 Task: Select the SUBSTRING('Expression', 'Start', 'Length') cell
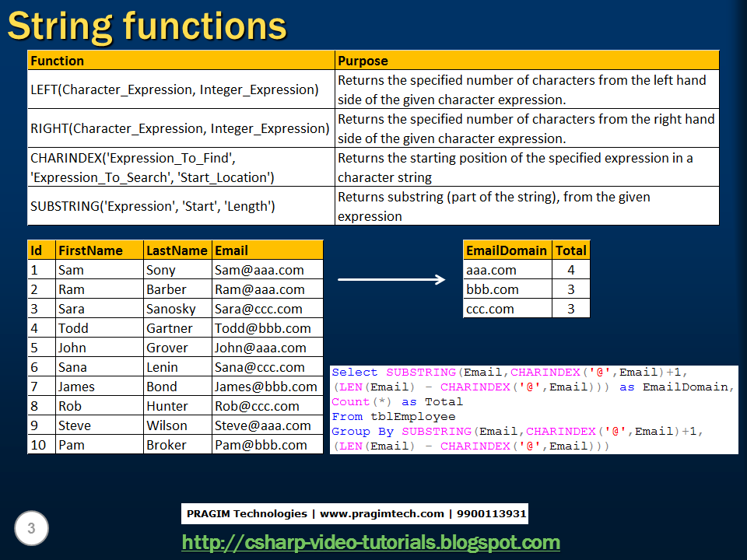tap(181, 206)
